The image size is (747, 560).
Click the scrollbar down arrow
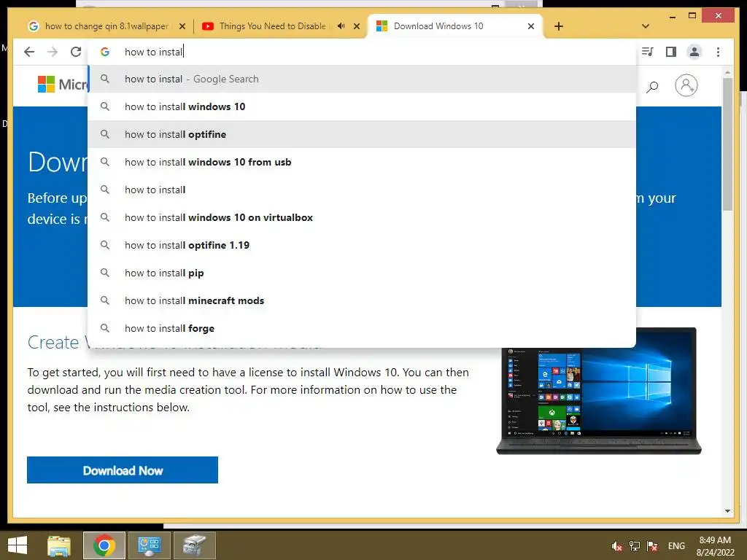(727, 511)
